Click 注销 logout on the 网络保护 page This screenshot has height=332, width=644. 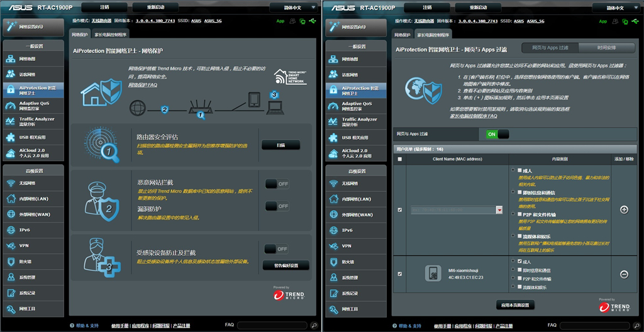(104, 8)
